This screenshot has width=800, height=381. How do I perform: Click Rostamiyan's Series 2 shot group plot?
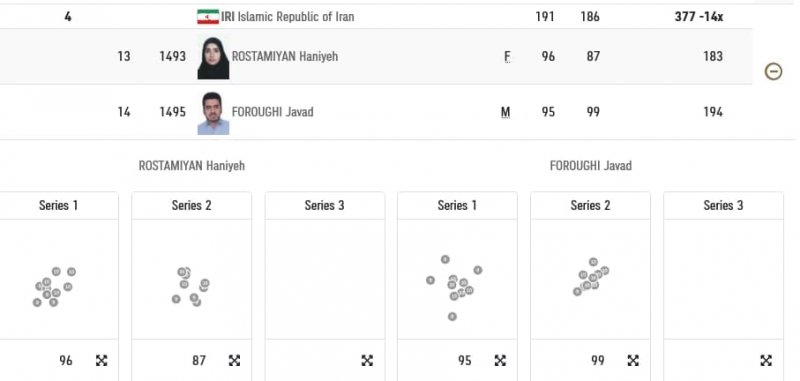[x=191, y=280]
